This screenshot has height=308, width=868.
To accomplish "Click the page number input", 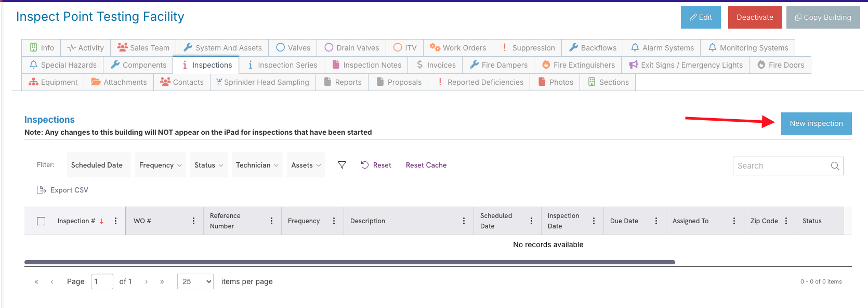I will point(102,281).
